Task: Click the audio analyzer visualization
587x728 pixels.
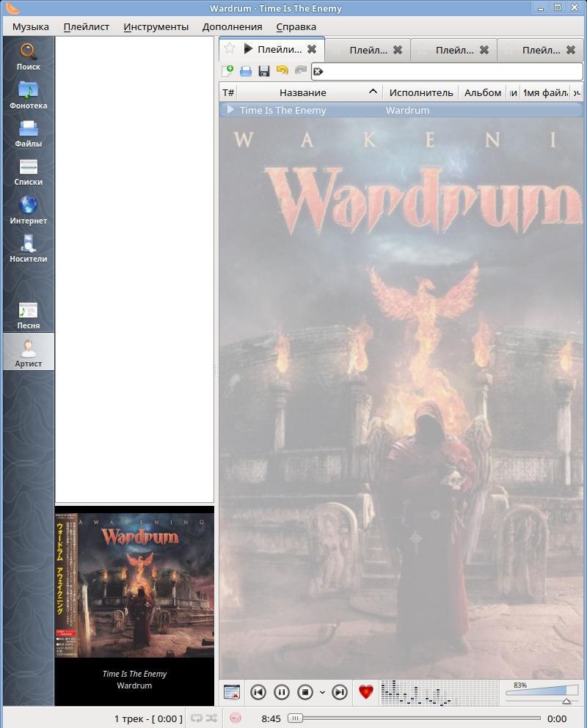Action: (440, 692)
